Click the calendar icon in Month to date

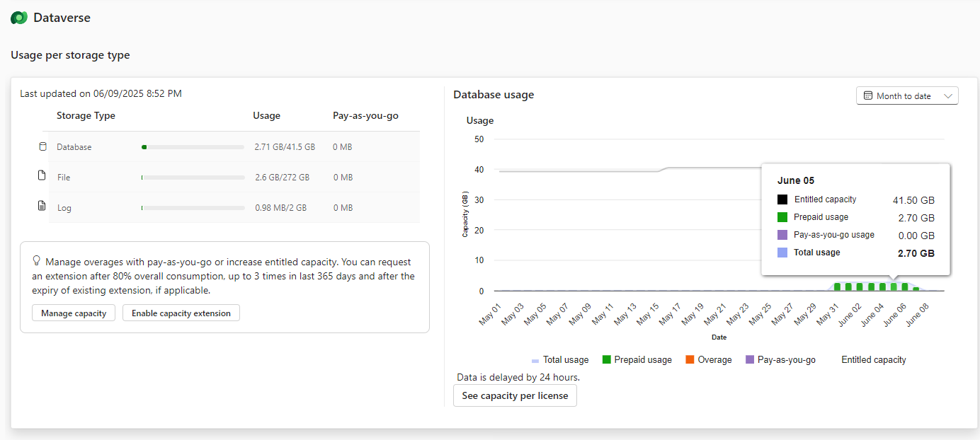coord(868,95)
